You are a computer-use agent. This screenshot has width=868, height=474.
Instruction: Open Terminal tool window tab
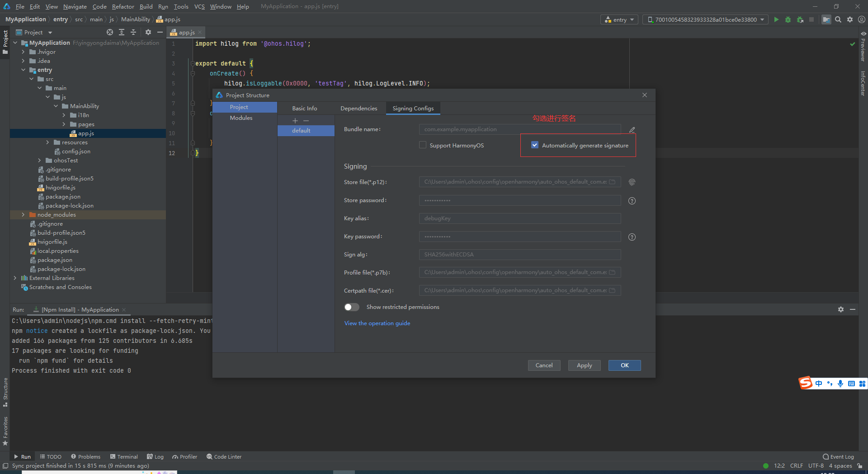click(124, 457)
